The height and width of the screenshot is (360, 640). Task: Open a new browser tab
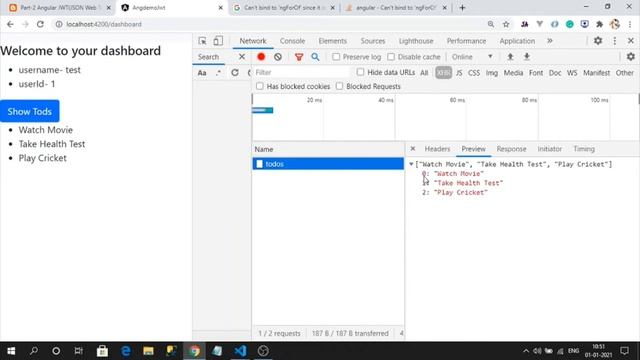pyautogui.click(x=462, y=8)
